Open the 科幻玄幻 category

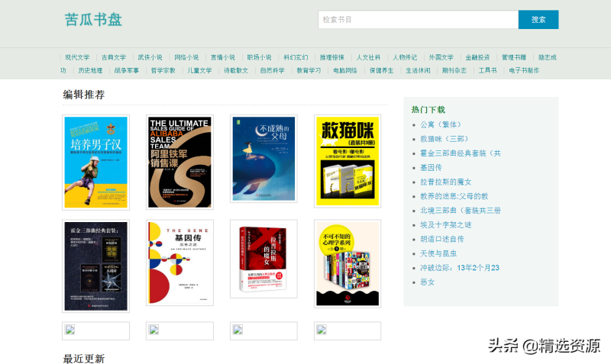(296, 57)
